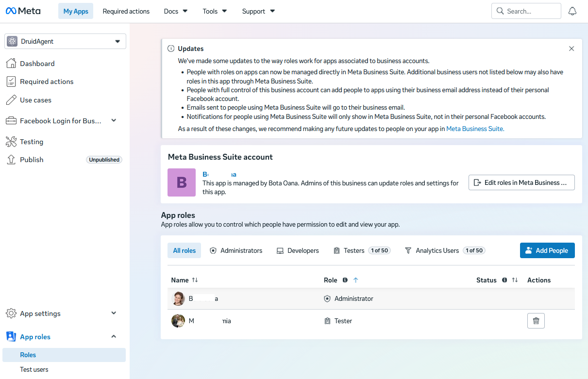
Task: Go to My Apps
Action: [x=76, y=11]
